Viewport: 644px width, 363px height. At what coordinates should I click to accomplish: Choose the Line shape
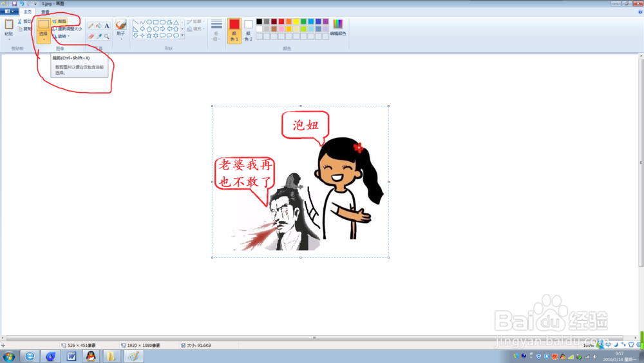point(135,22)
